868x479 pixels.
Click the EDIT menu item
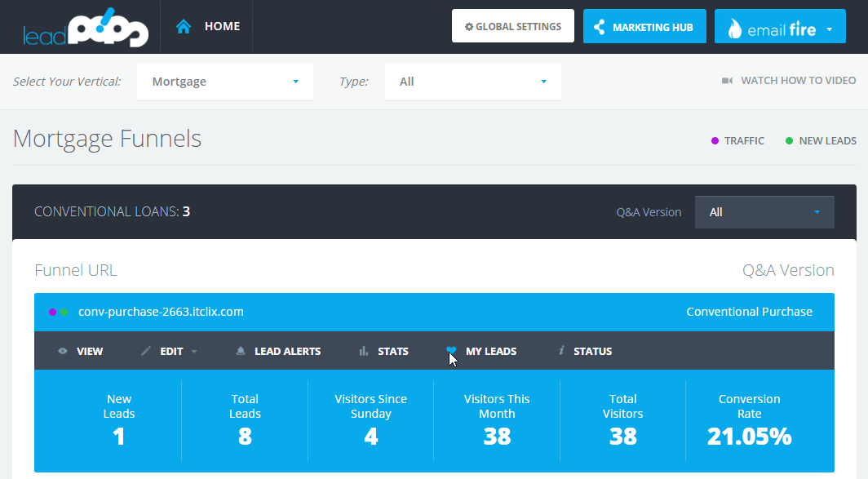(171, 351)
